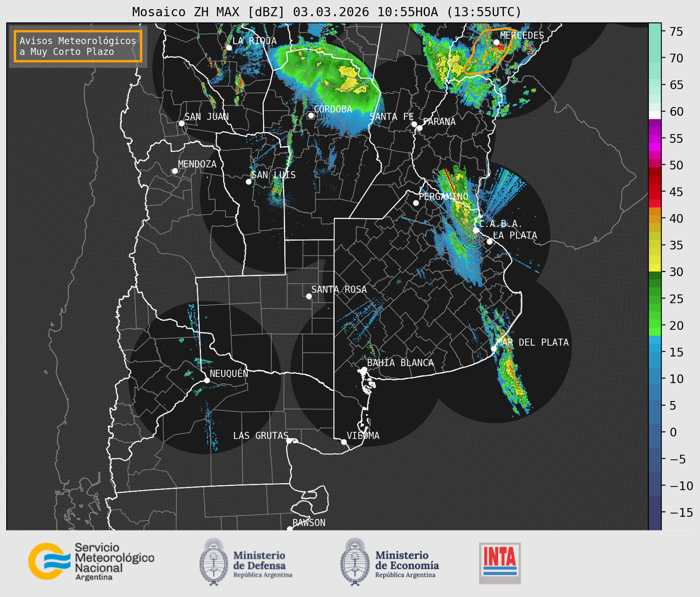Select the La Plata city marker
The image size is (700, 597).
[x=490, y=242]
